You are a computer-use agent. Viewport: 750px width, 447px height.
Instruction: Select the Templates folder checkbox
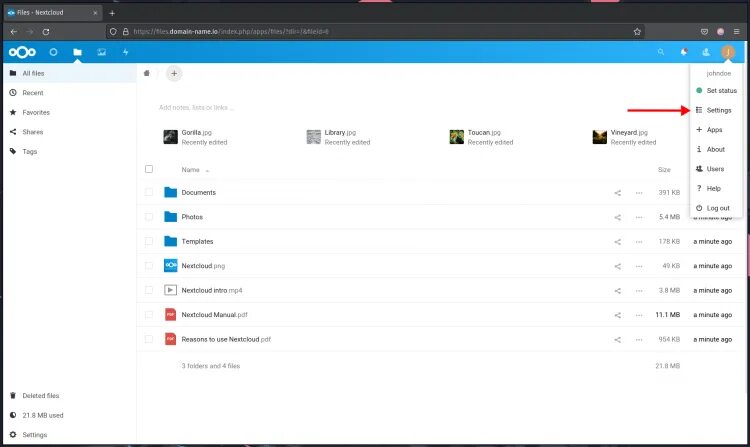click(x=149, y=241)
